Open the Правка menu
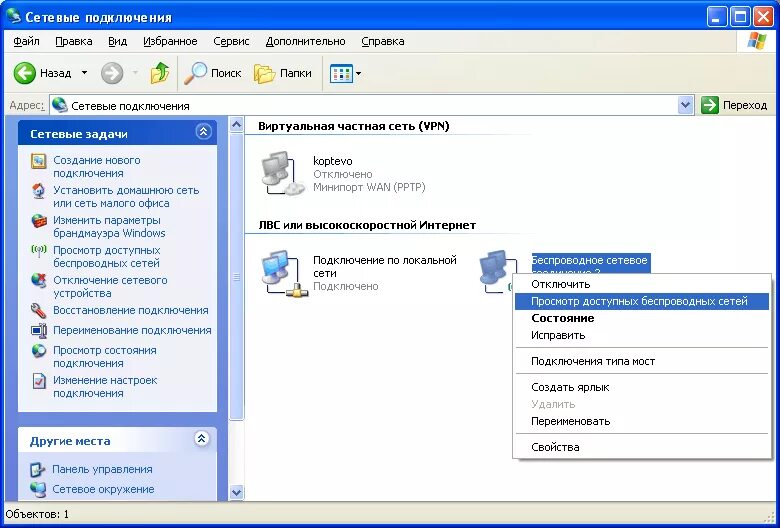Image resolution: width=780 pixels, height=528 pixels. point(74,41)
